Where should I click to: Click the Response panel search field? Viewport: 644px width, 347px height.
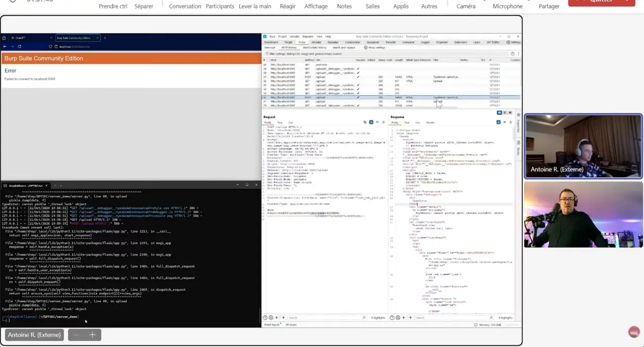(x=454, y=317)
